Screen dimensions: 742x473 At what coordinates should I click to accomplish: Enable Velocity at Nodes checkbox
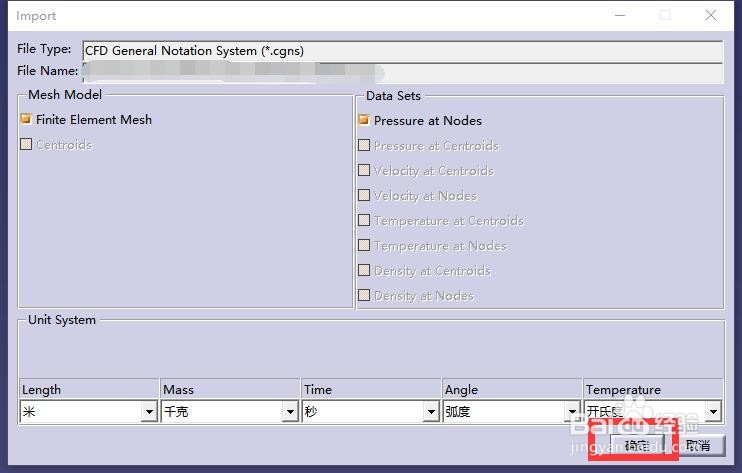[364, 195]
